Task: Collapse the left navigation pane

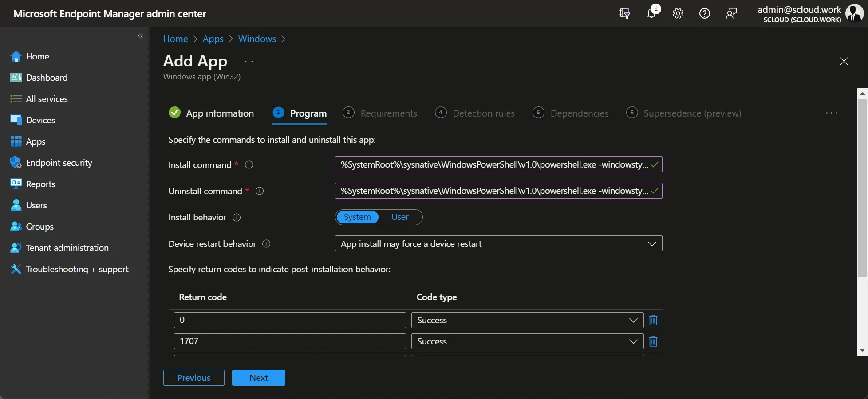Action: (141, 36)
